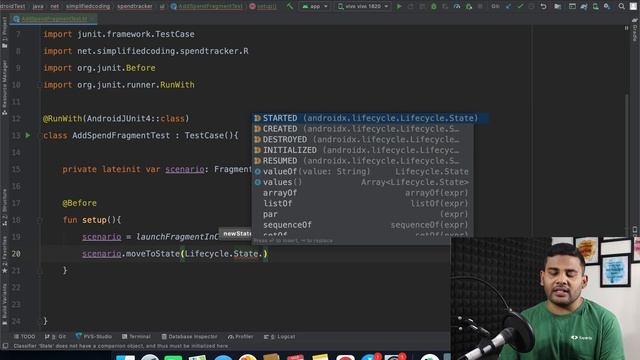Image resolution: width=640 pixels, height=360 pixels.
Task: Select valueOf(value: String) suggestion
Action: pos(362,171)
